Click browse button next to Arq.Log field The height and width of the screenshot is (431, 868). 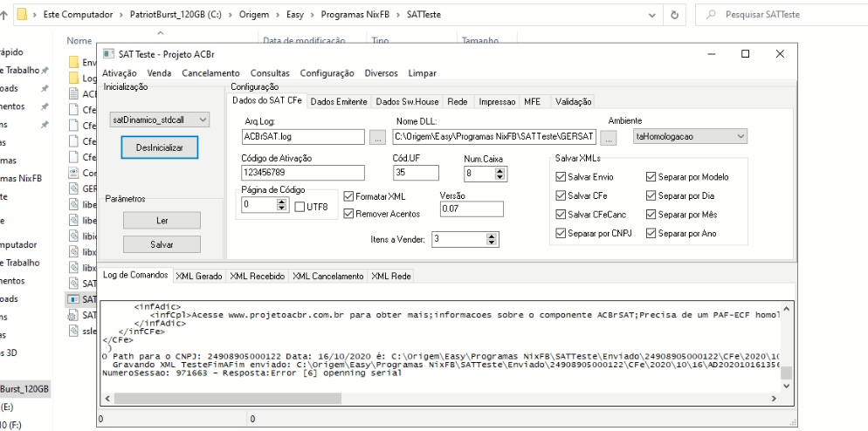pyautogui.click(x=377, y=138)
